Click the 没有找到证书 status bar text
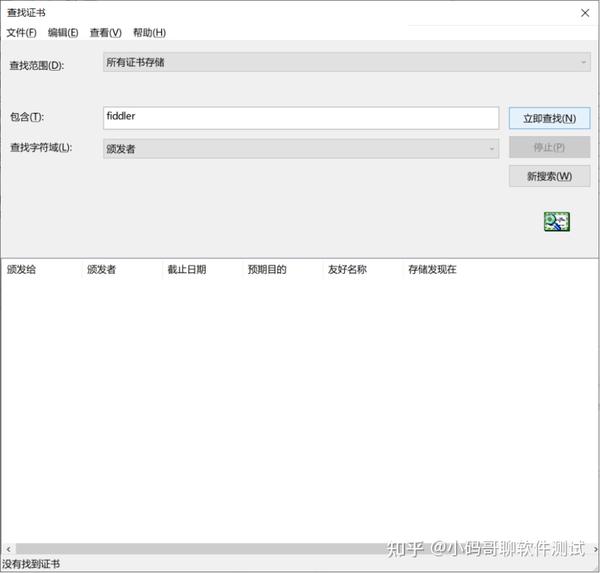The width and height of the screenshot is (600, 573). [31, 564]
